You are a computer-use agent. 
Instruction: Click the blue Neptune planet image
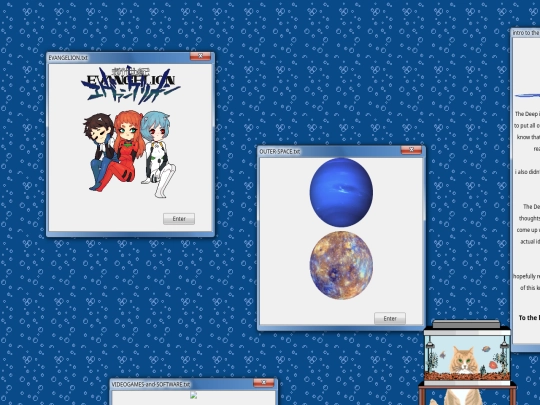(341, 192)
